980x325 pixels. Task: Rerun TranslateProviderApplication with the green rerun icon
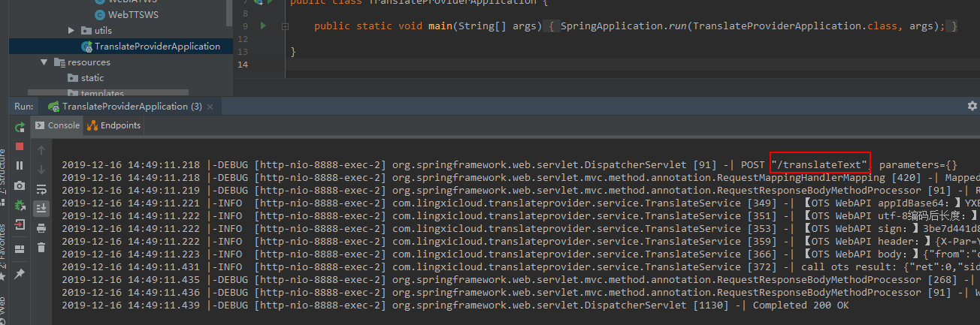click(20, 127)
